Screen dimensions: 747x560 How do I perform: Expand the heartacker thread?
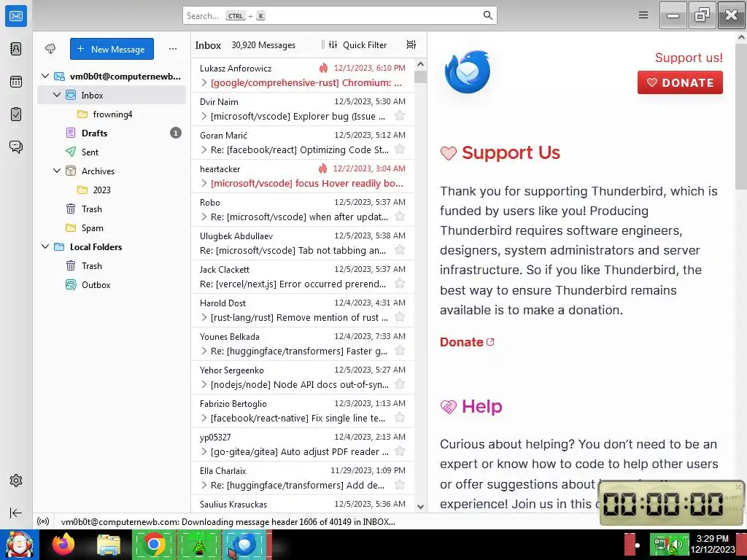tap(204, 183)
